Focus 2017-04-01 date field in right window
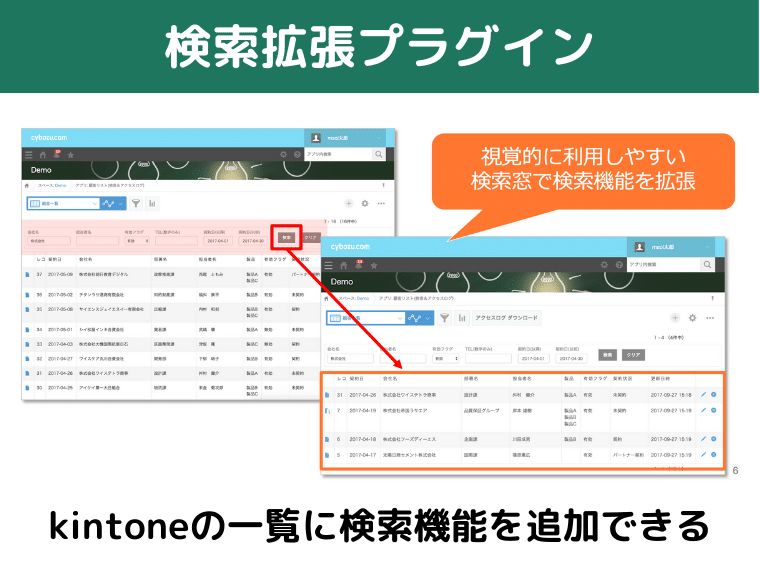Image resolution: width=760 pixels, height=570 pixels. (x=534, y=359)
